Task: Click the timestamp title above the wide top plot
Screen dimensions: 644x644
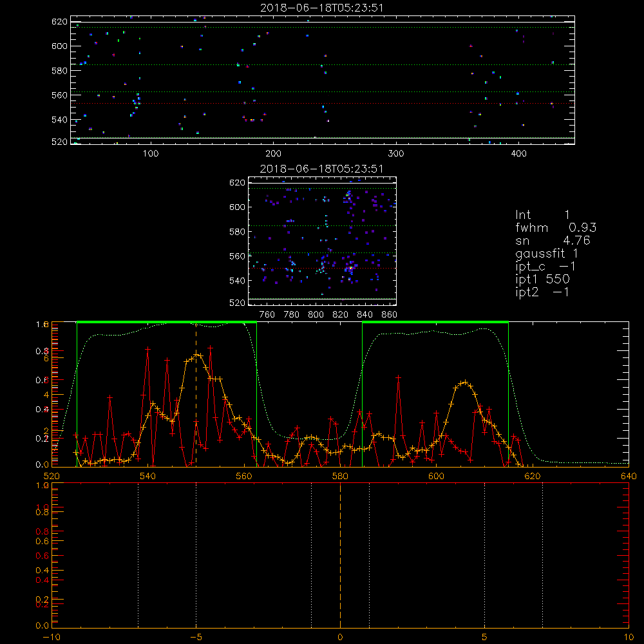Action: [x=322, y=8]
